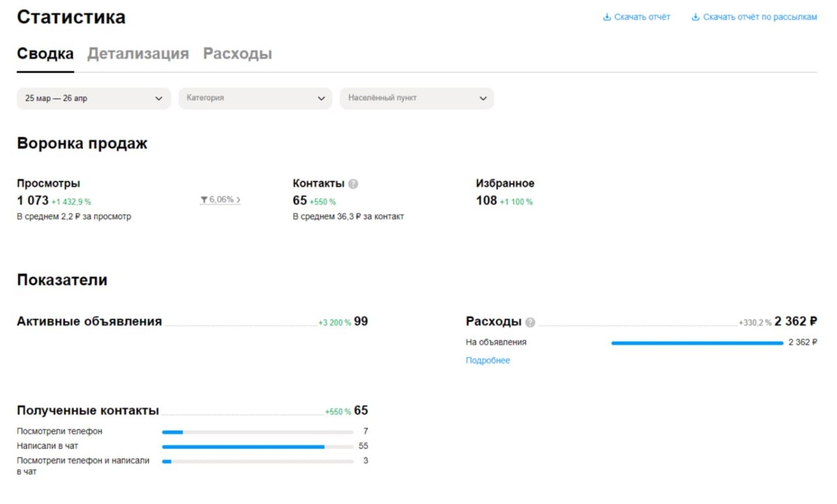Click the Написали в чат count 55
This screenshot has height=504, width=837.
click(x=363, y=446)
